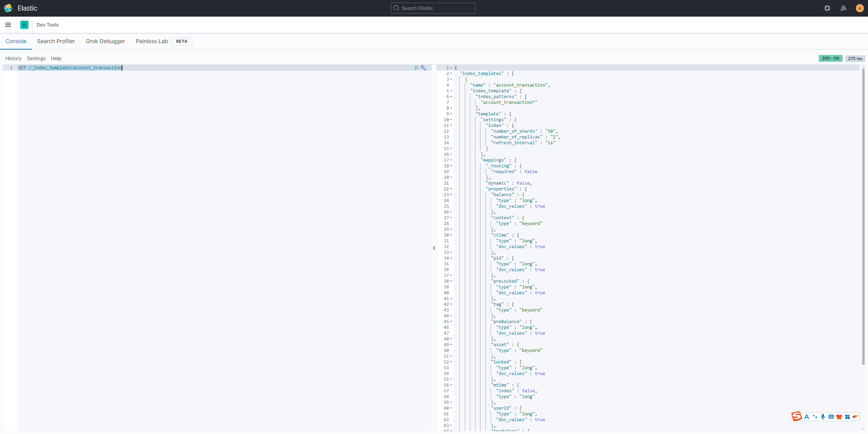This screenshot has width=868, height=434.
Task: Run the GET request with play icon
Action: 416,68
